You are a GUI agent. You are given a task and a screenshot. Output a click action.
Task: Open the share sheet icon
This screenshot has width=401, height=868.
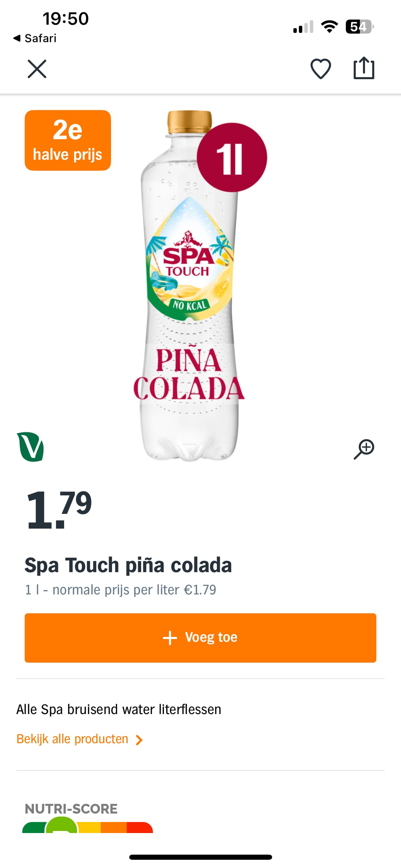(x=364, y=68)
